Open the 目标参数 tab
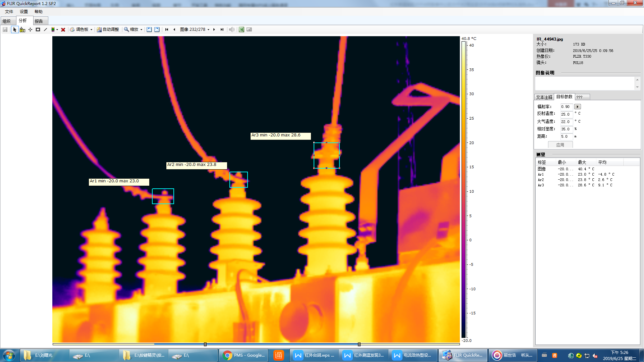 [564, 97]
